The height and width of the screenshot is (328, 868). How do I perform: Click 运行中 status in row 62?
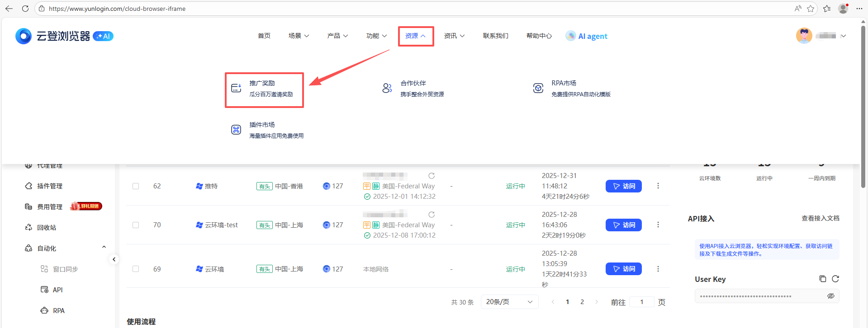(x=516, y=186)
